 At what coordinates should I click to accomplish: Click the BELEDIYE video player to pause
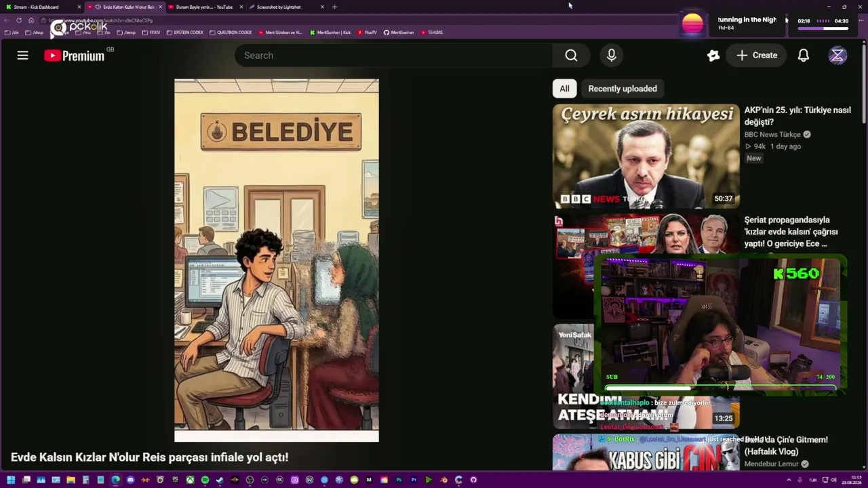point(277,260)
